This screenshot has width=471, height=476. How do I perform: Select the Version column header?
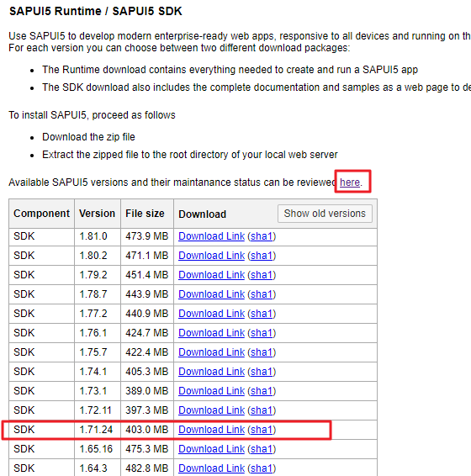pos(98,214)
